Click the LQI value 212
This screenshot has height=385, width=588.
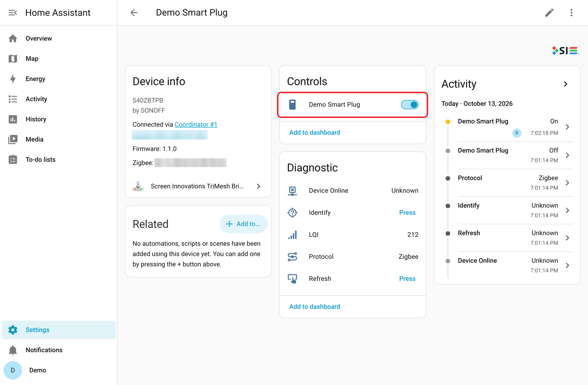[413, 235]
